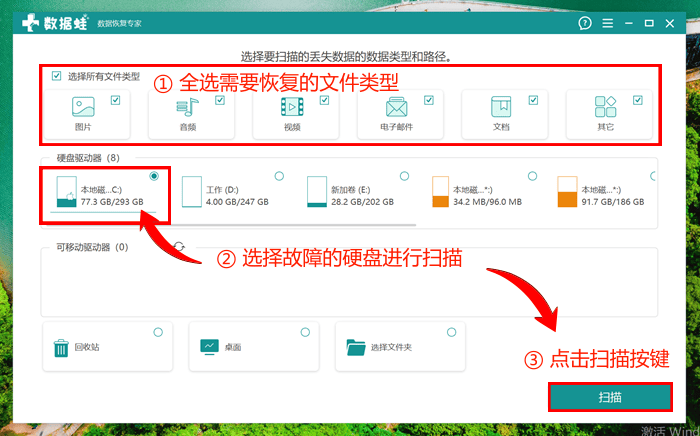The height and width of the screenshot is (436, 700).
Task: Click the 文档 (Documents) file type icon
Action: point(501,108)
